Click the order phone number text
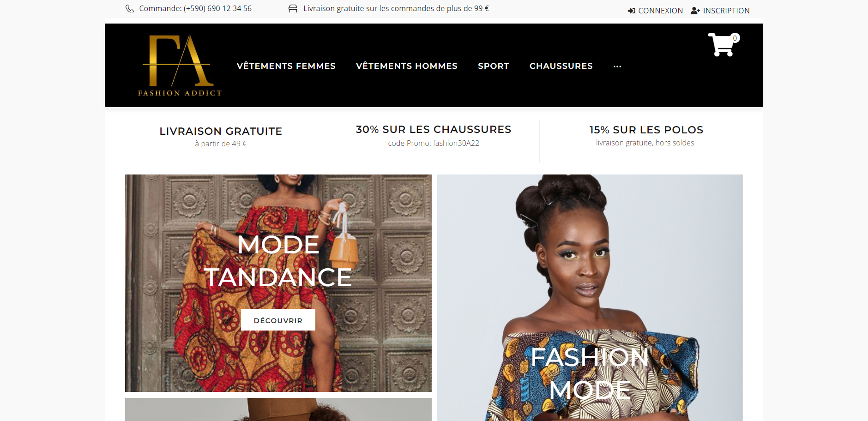Screen dimensions: 868x421 (217, 8)
